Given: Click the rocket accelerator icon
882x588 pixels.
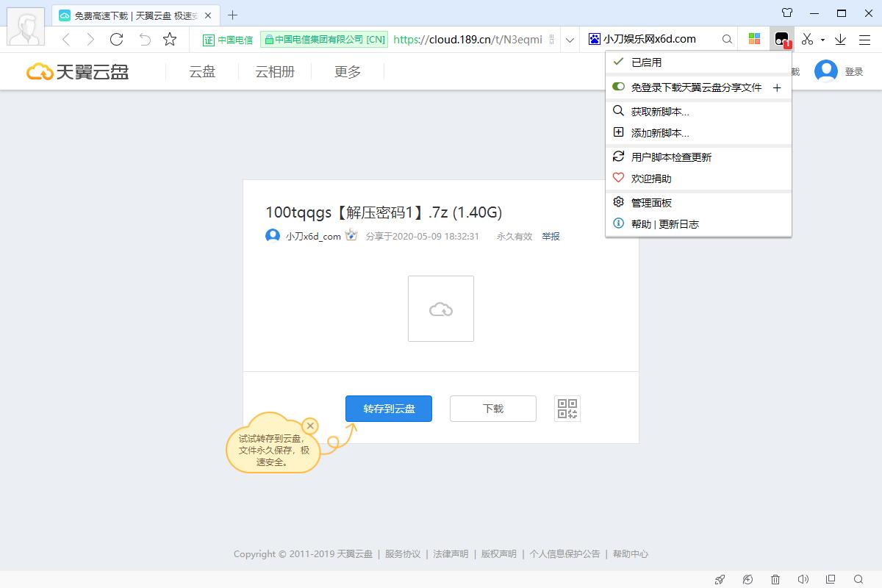Looking at the screenshot, I should (x=720, y=579).
